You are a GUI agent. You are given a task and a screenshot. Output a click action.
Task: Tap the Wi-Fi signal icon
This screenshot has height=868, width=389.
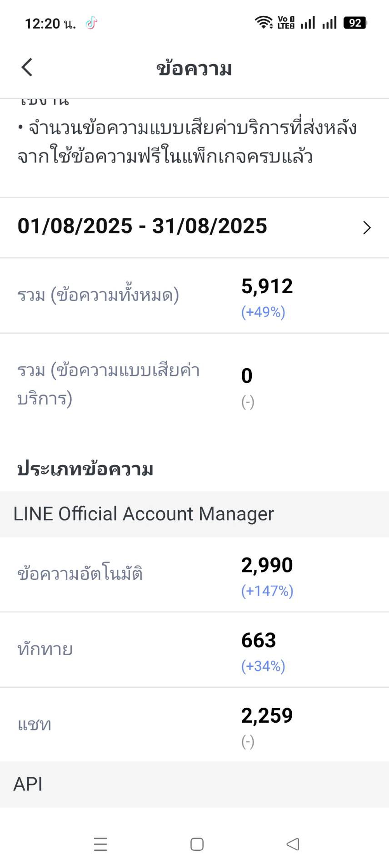coord(263,22)
